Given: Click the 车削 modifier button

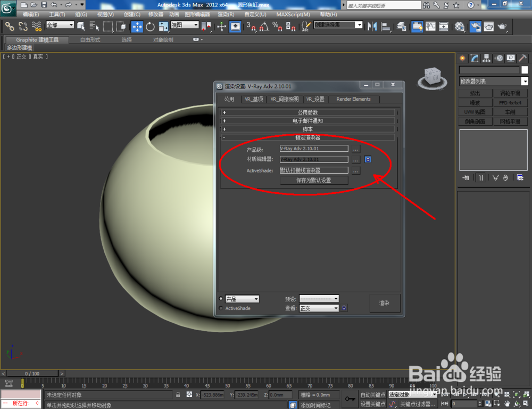Looking at the screenshot, I should (510, 112).
